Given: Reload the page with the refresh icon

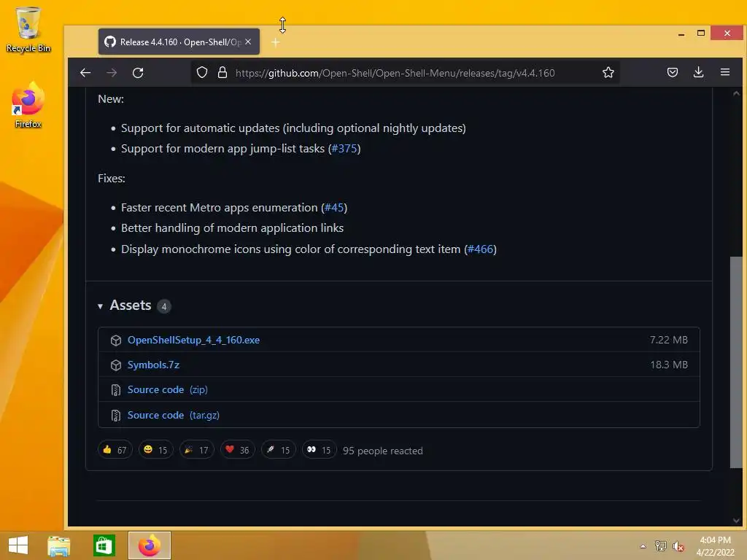Looking at the screenshot, I should tap(138, 73).
